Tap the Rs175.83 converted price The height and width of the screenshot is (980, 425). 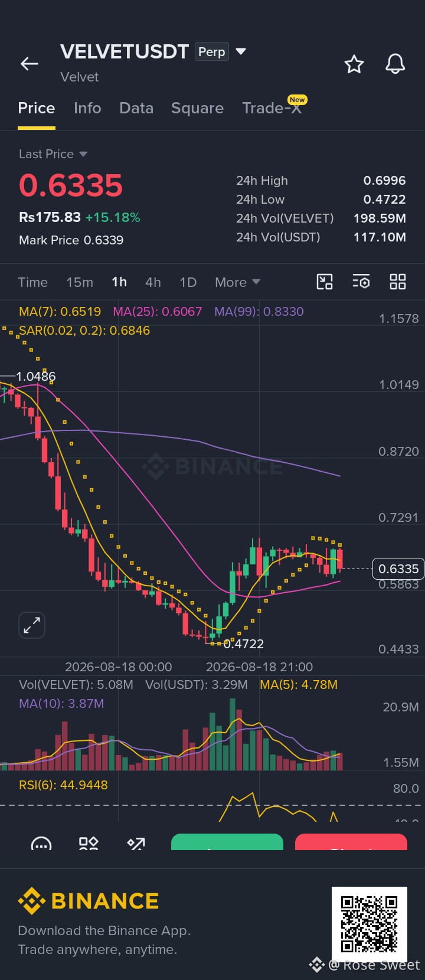coord(50,217)
